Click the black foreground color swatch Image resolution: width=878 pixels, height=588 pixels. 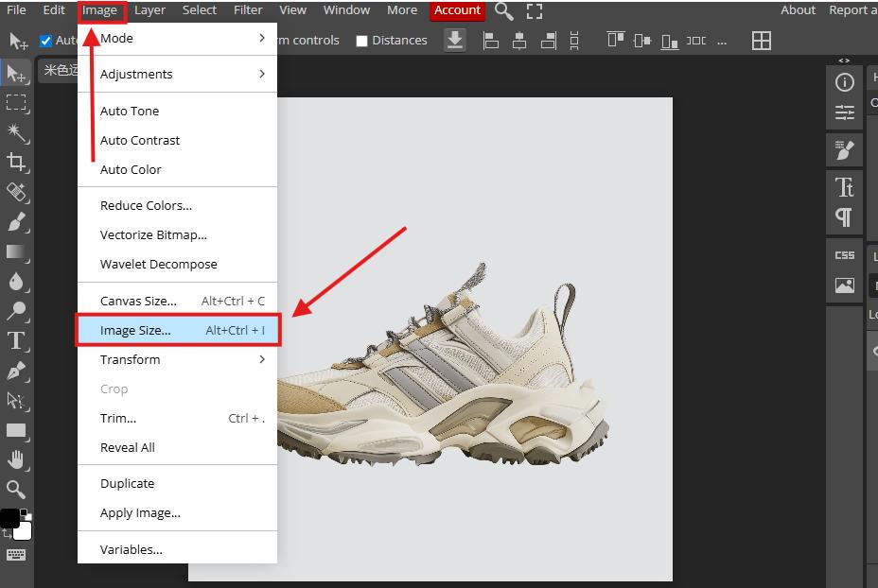[9, 518]
